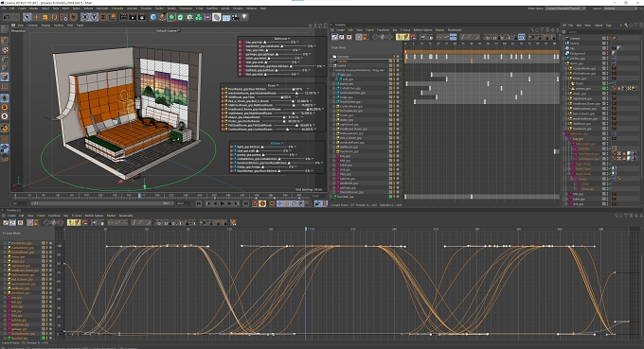
Task: Select the Live Selection arrow tool
Action: tap(27, 17)
